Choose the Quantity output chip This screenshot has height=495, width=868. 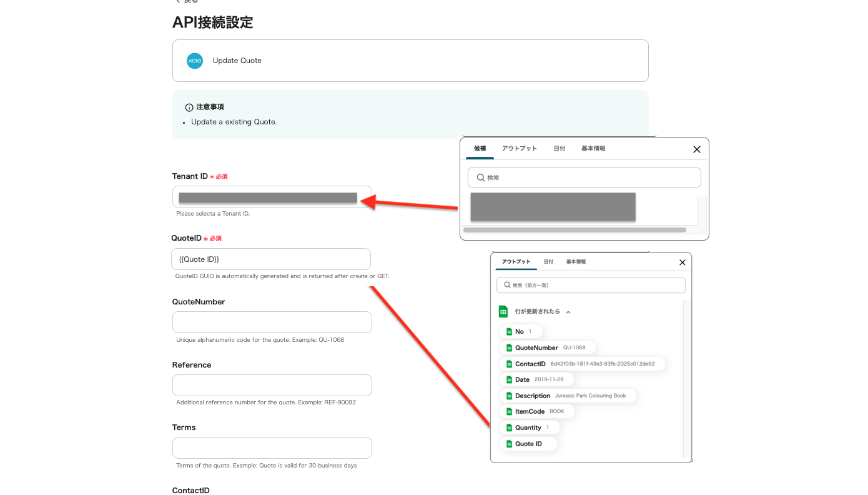click(530, 427)
